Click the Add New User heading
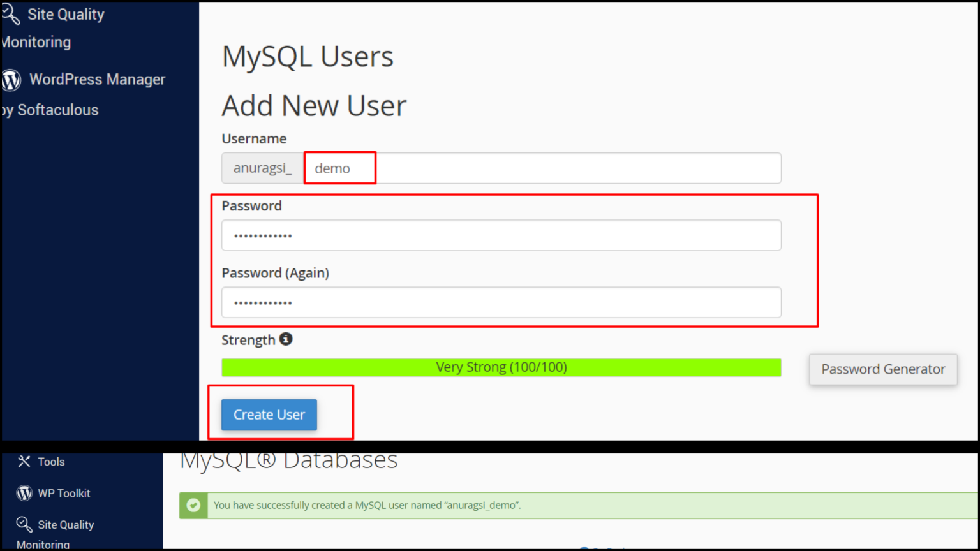The width and height of the screenshot is (980, 551). (x=314, y=105)
